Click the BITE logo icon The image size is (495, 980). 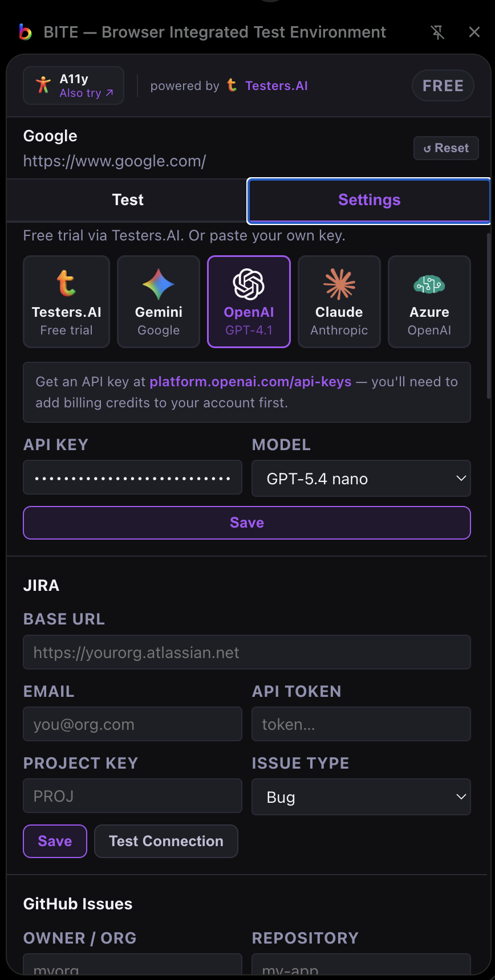click(25, 32)
